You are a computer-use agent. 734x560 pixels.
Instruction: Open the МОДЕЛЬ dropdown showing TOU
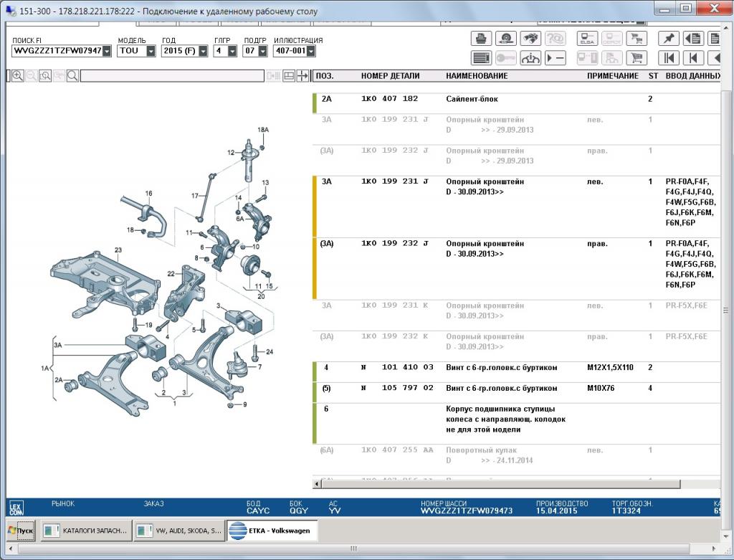151,51
